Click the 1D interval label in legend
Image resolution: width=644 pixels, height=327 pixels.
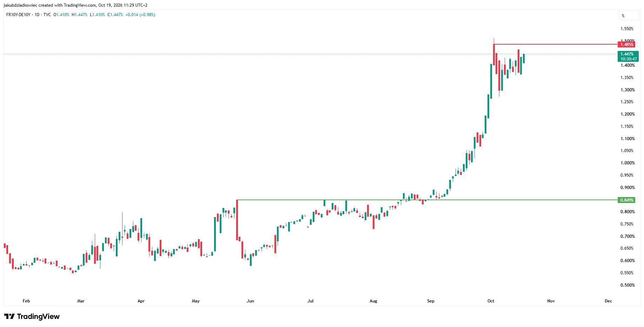pos(37,15)
